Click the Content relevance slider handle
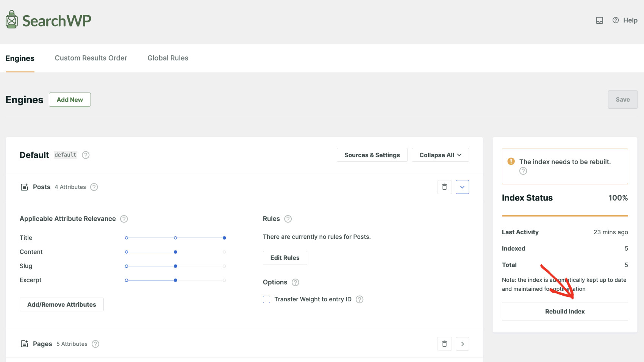The width and height of the screenshot is (644, 362). (x=175, y=252)
